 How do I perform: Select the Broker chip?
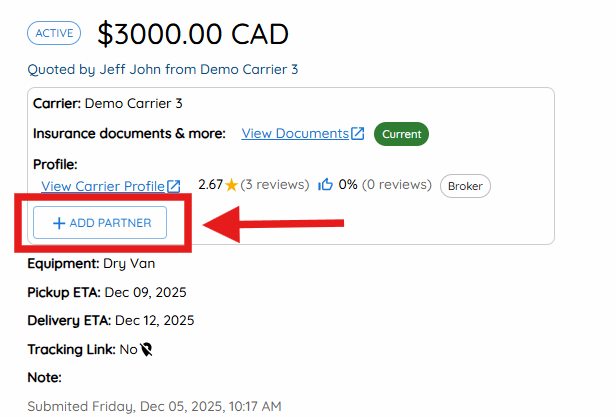(x=465, y=186)
